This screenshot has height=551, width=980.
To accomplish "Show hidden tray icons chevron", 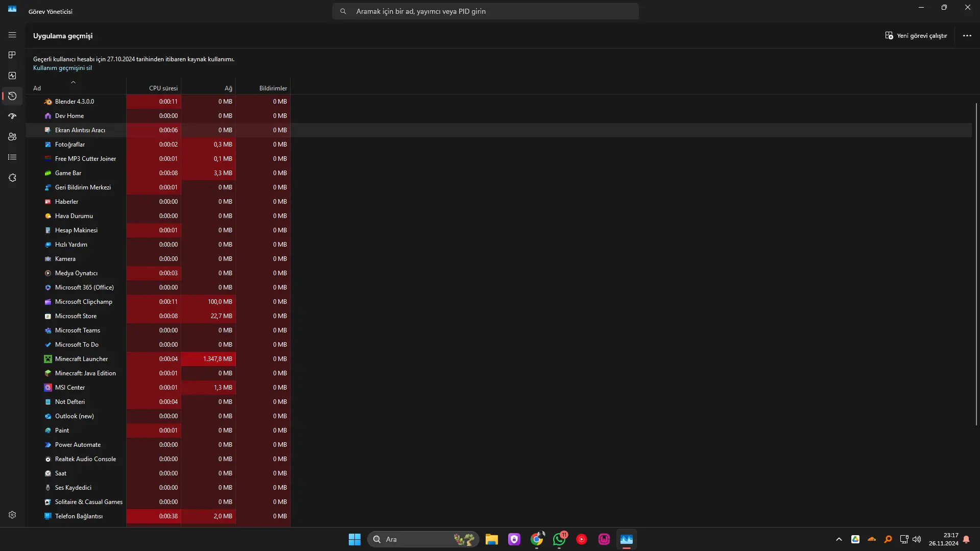I will 839,539.
